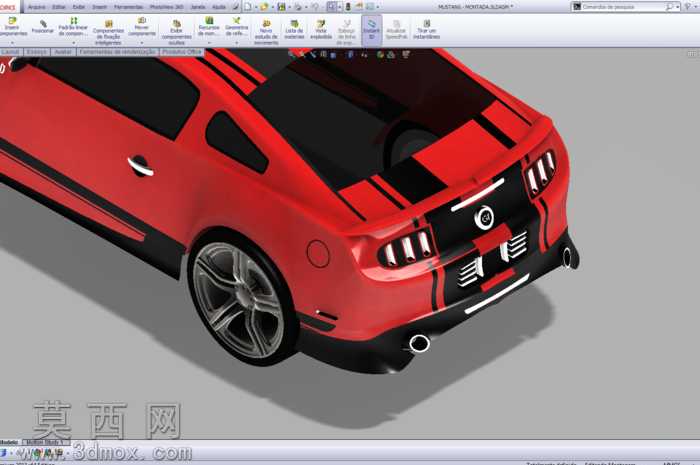Screen dimensions: 700x465
Task: Switch to the Avaliar tab
Action: pos(63,52)
